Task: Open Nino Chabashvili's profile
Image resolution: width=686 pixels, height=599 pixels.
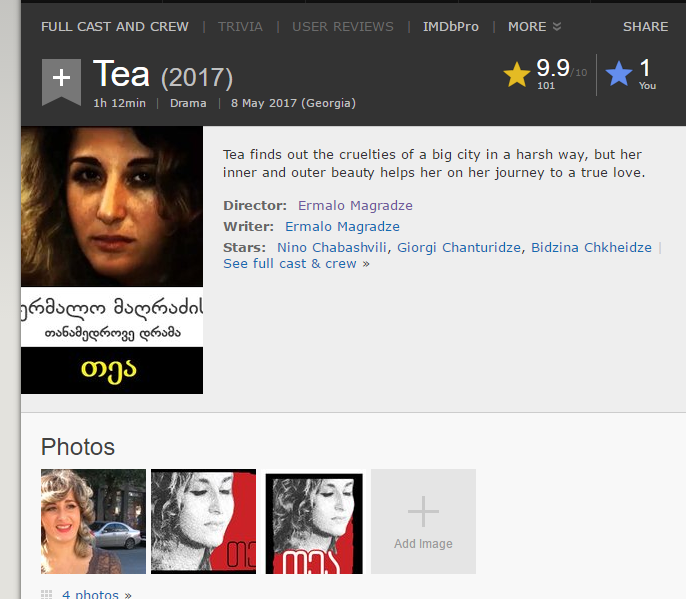Action: point(332,247)
